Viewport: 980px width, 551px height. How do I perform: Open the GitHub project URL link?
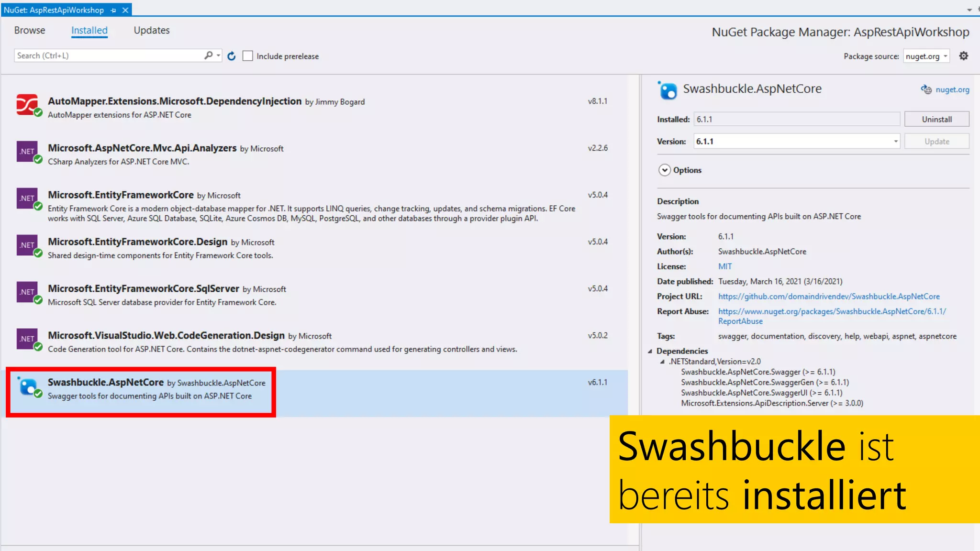(x=829, y=297)
